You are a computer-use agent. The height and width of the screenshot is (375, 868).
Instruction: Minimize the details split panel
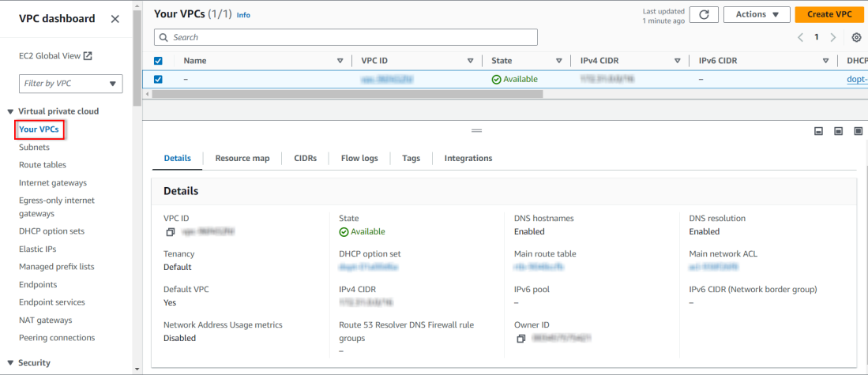819,131
